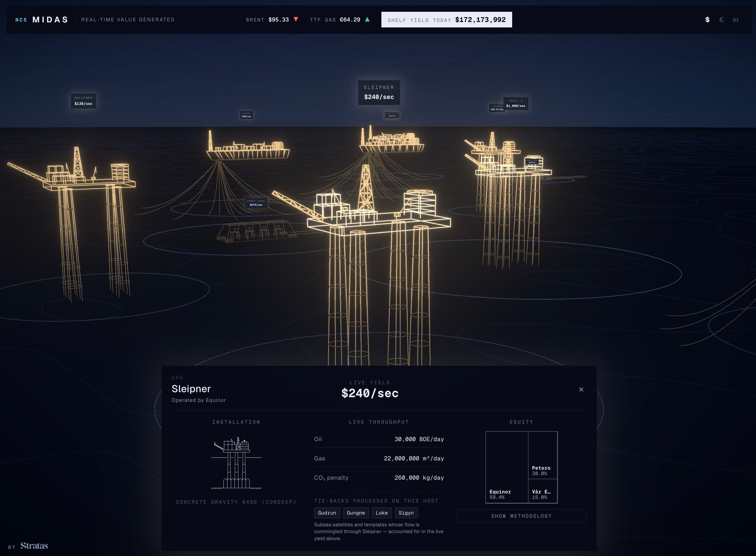Click the Brent $95.33 price

tap(267, 19)
